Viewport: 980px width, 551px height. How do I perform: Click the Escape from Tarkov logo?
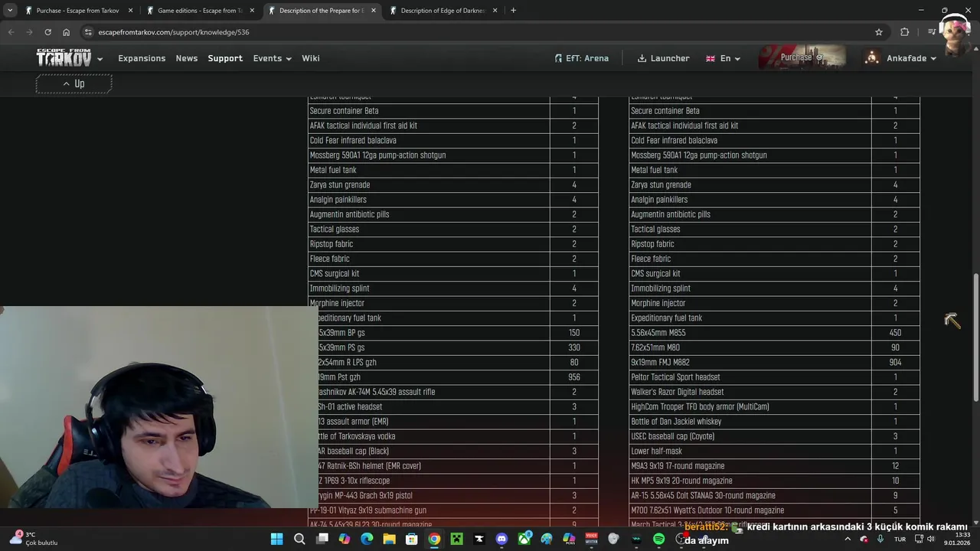click(x=64, y=58)
